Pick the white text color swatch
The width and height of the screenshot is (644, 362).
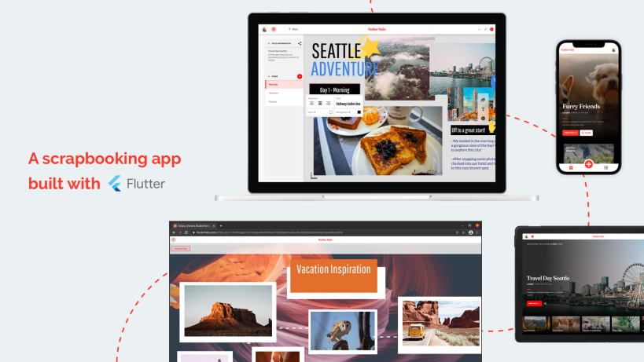click(x=330, y=112)
